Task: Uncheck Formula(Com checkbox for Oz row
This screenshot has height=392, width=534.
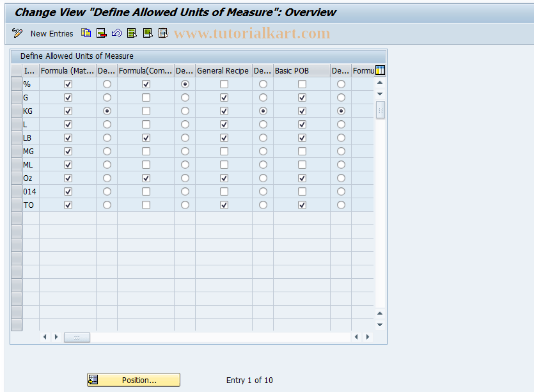Action: click(146, 178)
